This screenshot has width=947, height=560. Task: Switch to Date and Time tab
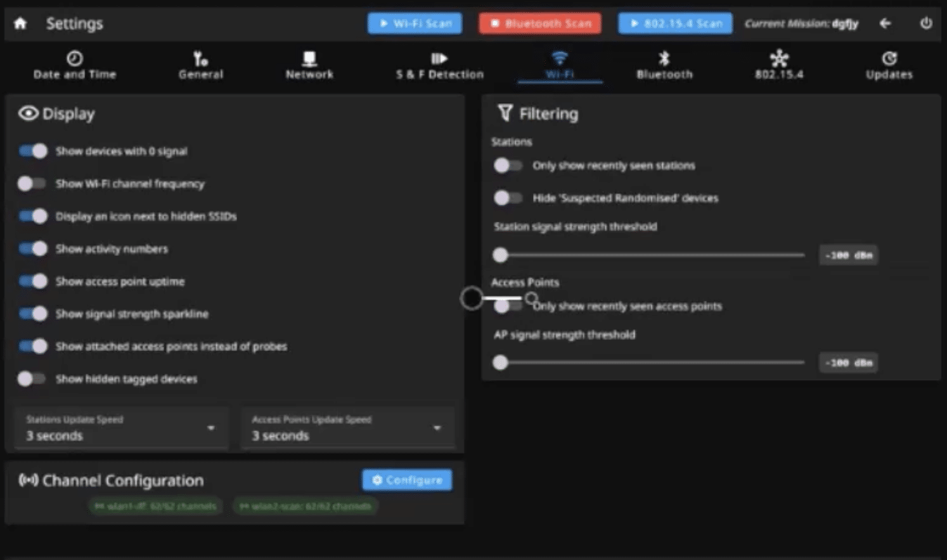(x=75, y=65)
